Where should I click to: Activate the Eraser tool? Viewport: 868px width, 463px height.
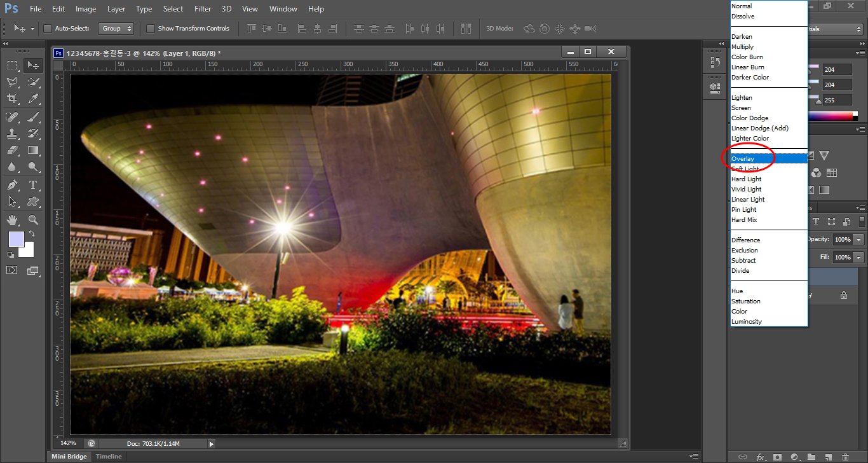point(12,150)
